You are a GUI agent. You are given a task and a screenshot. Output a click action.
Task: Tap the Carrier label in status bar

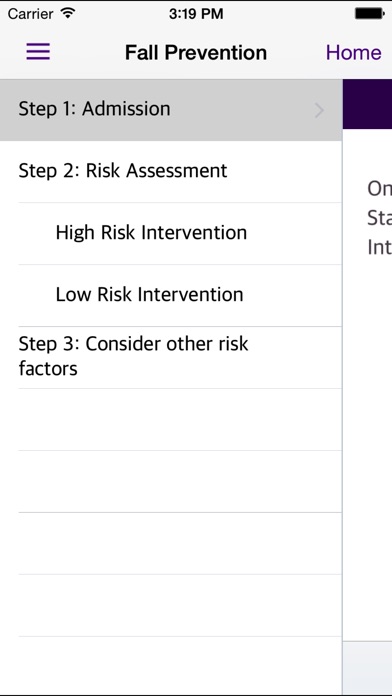(x=30, y=14)
